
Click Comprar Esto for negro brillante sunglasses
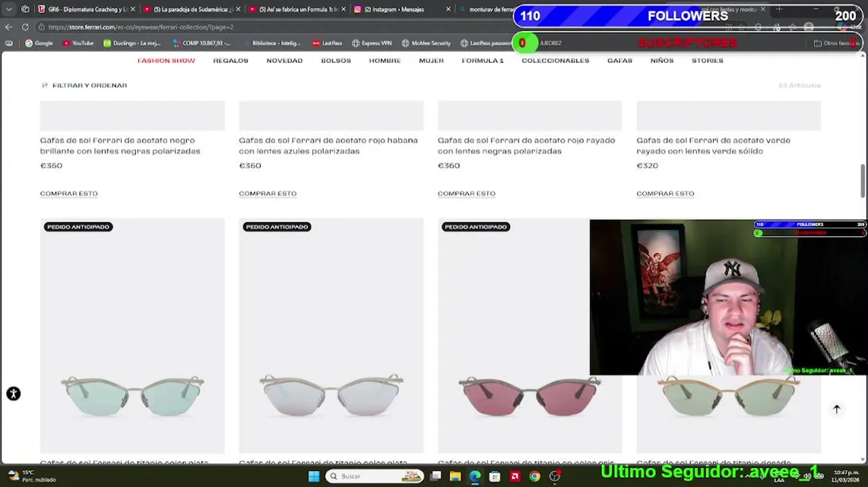(x=69, y=193)
